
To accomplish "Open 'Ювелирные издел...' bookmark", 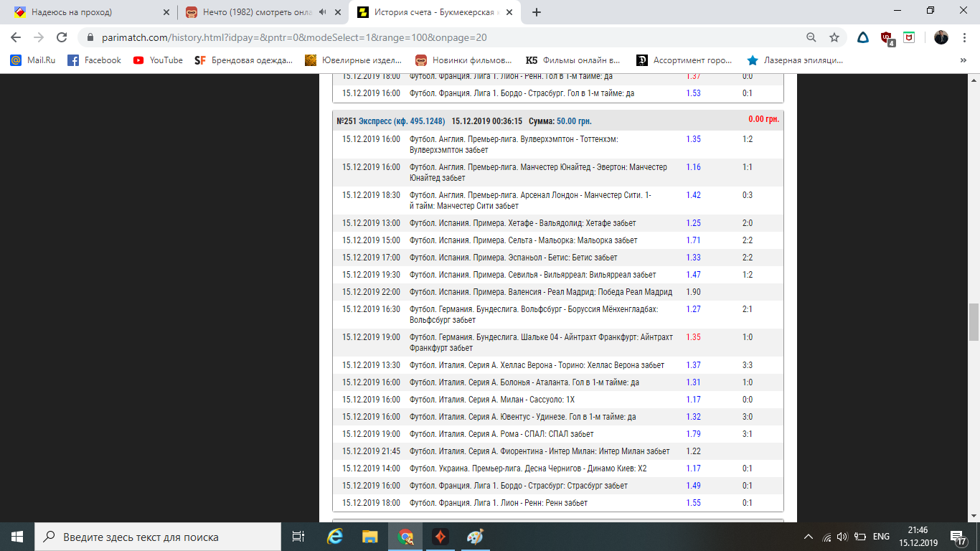I will pos(354,60).
